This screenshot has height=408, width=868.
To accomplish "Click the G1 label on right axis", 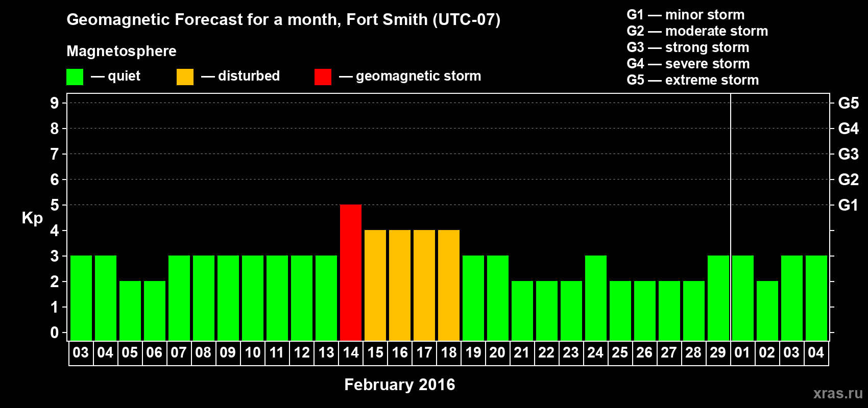I will (x=849, y=205).
